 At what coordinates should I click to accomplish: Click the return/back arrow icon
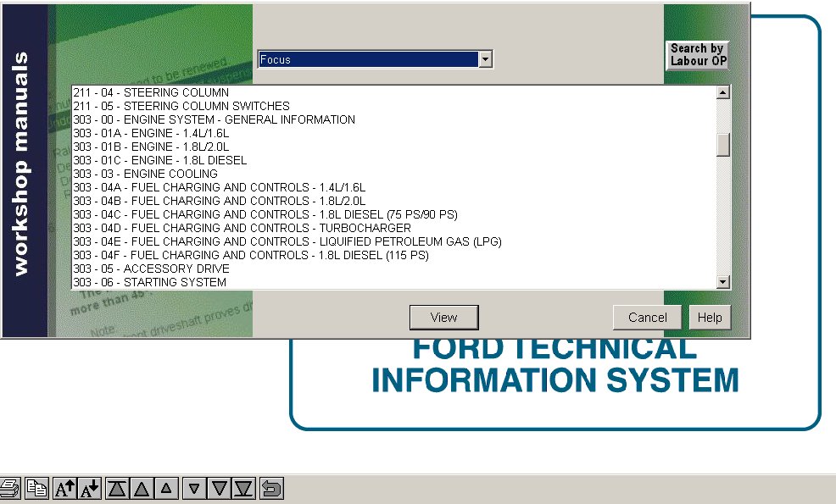click(270, 488)
